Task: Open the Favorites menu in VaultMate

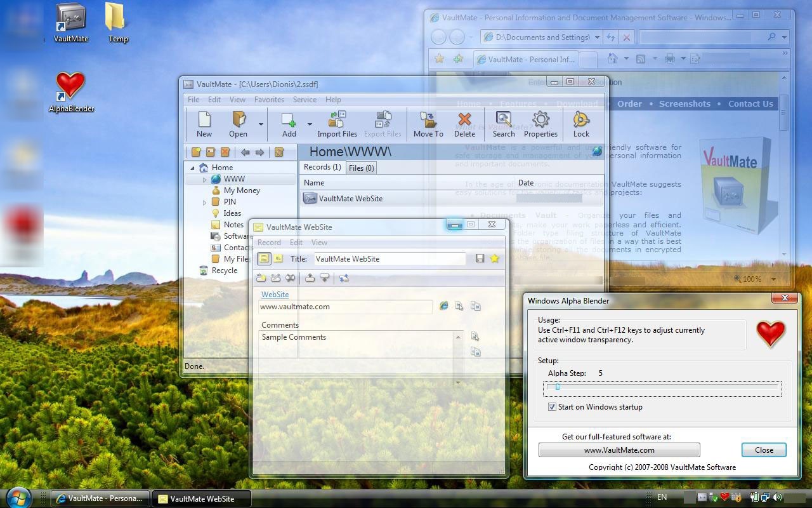Action: [269, 100]
